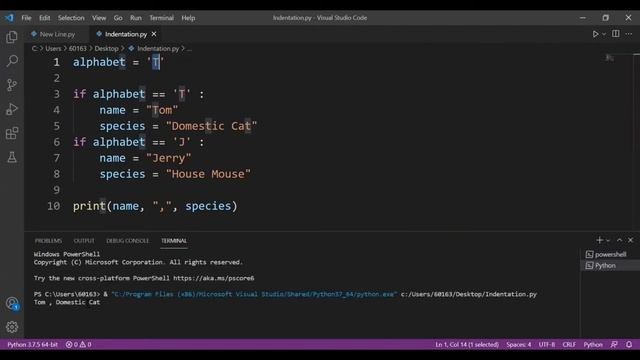The width and height of the screenshot is (640, 360).
Task: Select language mode Python in status bar
Action: click(x=593, y=344)
